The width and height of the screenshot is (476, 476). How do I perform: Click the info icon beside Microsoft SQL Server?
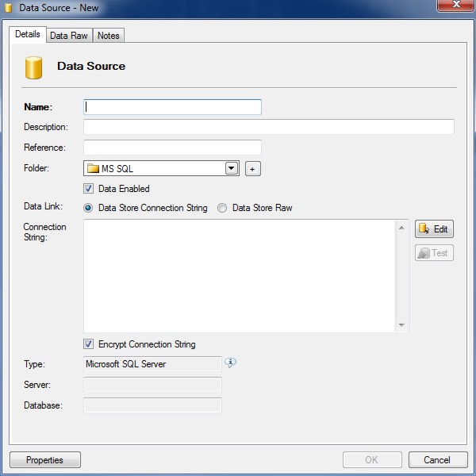(x=231, y=363)
